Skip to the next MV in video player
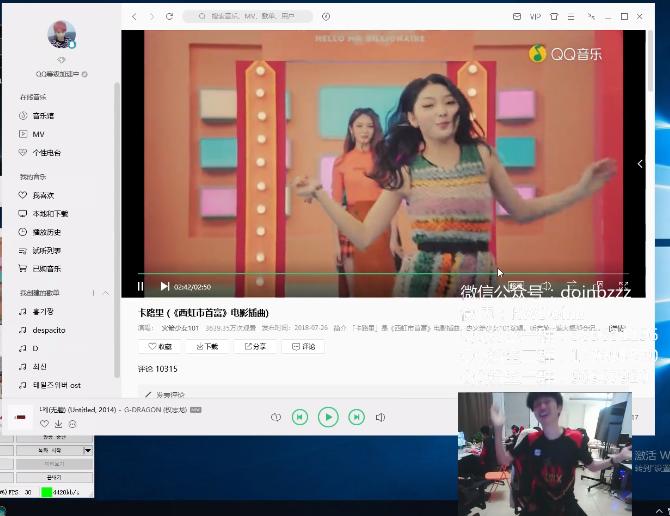Image resolution: width=670 pixels, height=516 pixels. pos(165,286)
